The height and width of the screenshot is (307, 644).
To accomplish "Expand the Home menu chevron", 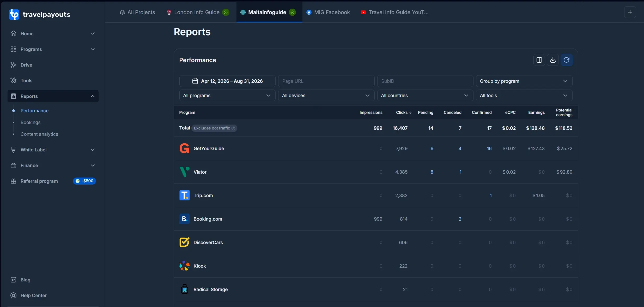I will point(93,34).
